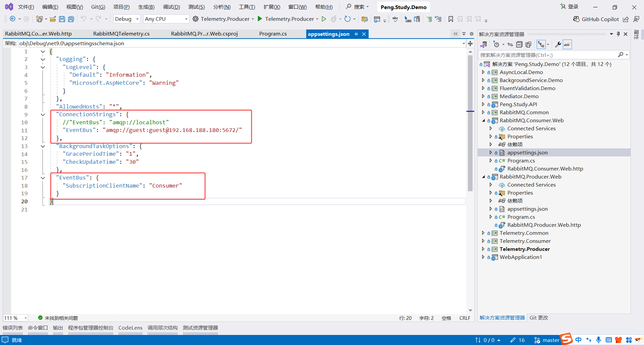This screenshot has height=345, width=644.
Task: Open a file with the folder icon
Action: [53, 19]
